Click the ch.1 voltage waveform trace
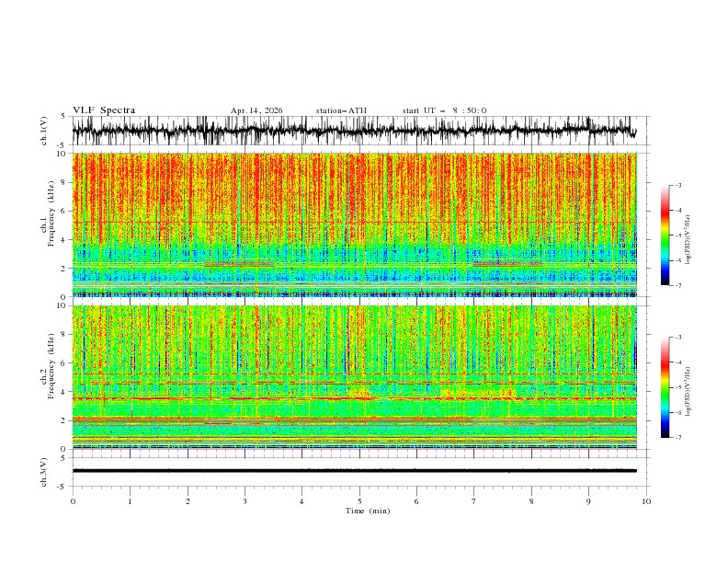This screenshot has height=563, width=728. [x=354, y=131]
